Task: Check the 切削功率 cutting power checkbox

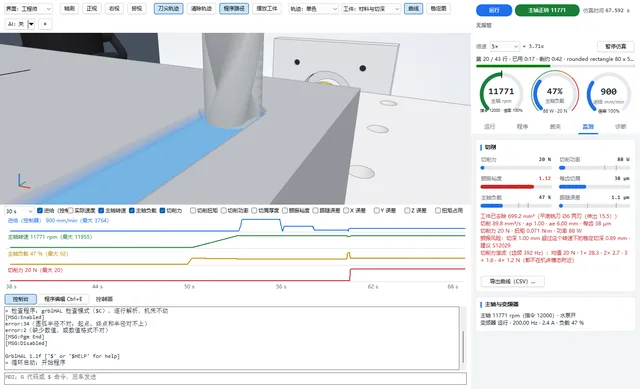Action: [224, 211]
